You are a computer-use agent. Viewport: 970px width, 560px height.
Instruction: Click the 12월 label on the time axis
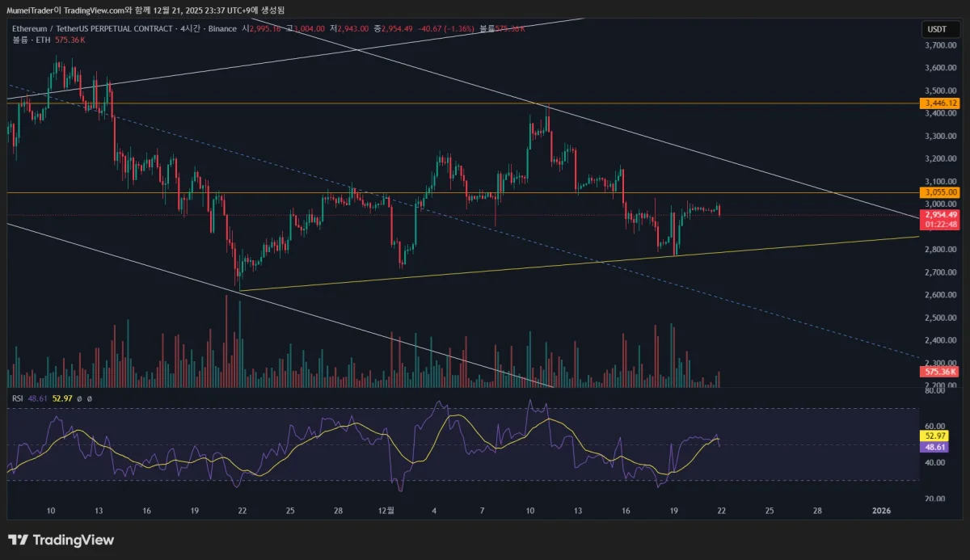[386, 511]
